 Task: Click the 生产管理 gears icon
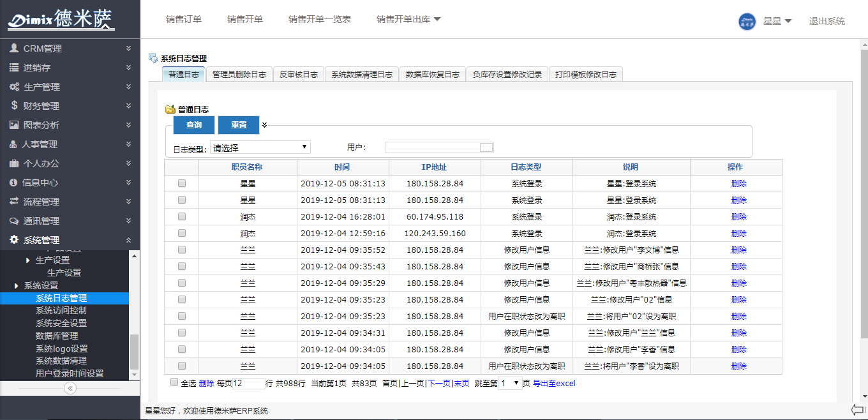click(x=14, y=86)
